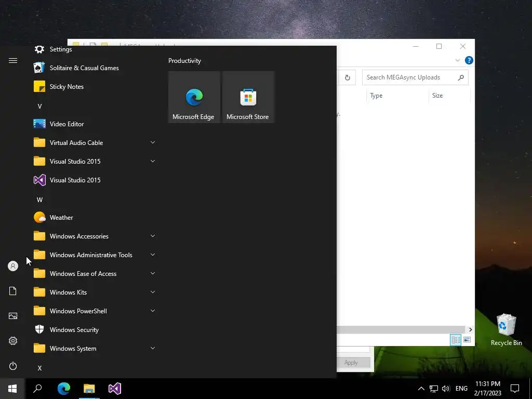Image resolution: width=532 pixels, height=399 pixels.
Task: Switch Explorer to large icons view
Action: click(467, 340)
